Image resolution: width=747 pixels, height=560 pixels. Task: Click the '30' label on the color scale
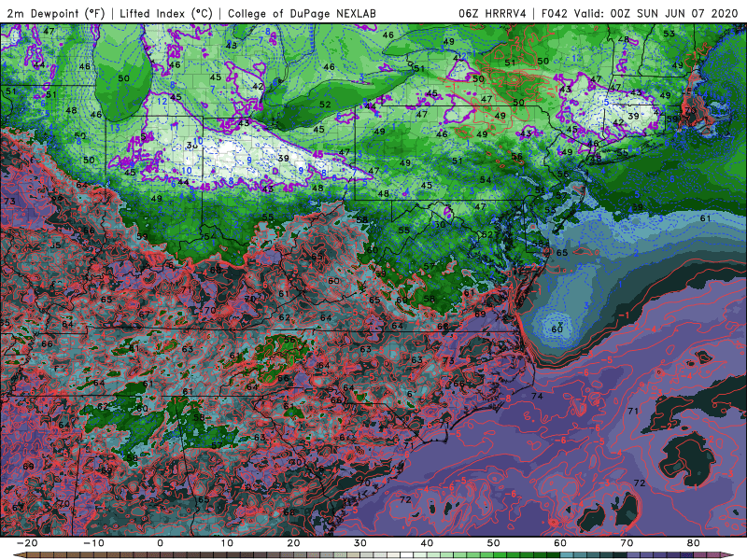point(360,543)
